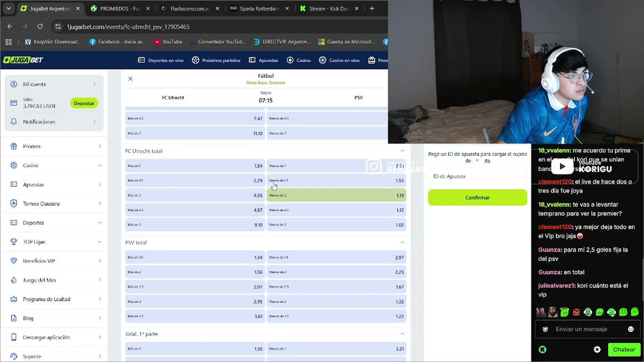Image resolution: width=644 pixels, height=362 pixels.
Task: Reload the JugaBet page
Action: click(x=40, y=27)
